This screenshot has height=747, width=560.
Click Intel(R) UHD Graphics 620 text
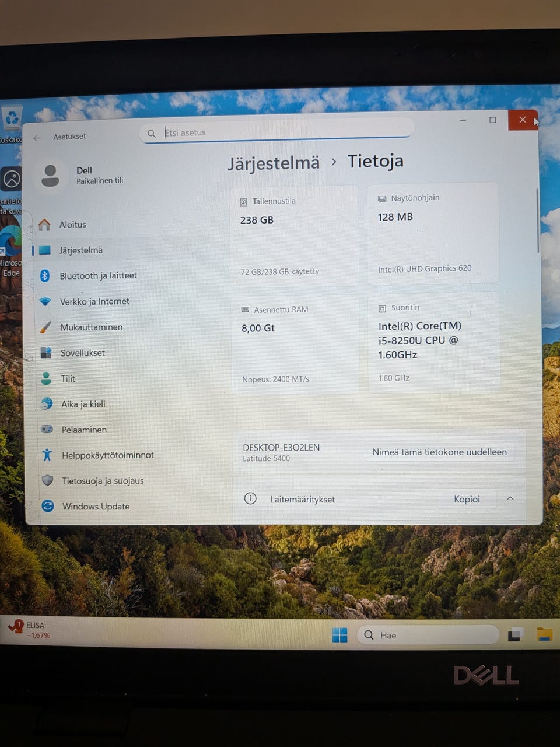[425, 269]
